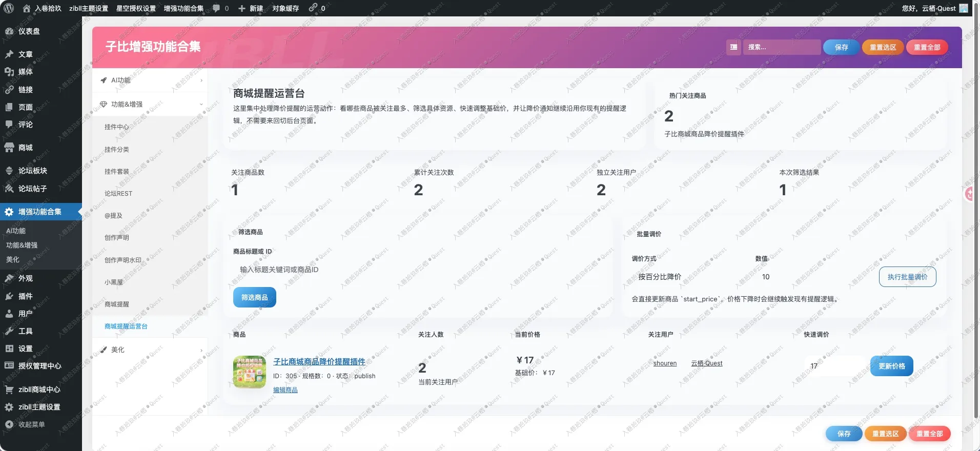Select 挂件分类 tab
Image resolution: width=980 pixels, height=451 pixels.
[x=150, y=150]
